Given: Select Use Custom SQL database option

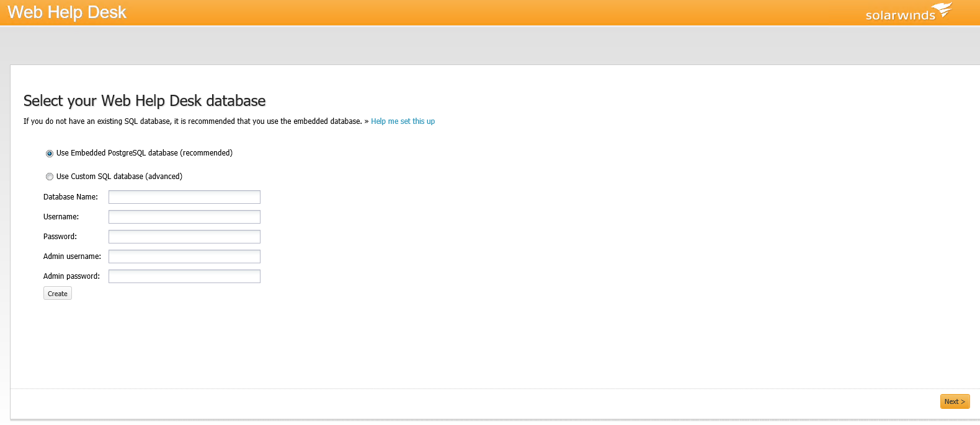Looking at the screenshot, I should coord(50,177).
